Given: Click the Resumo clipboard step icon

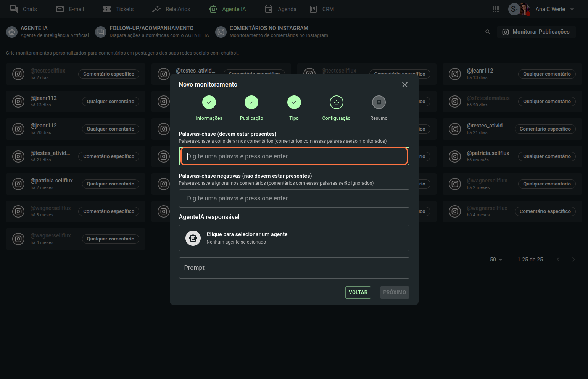Looking at the screenshot, I should pos(379,102).
